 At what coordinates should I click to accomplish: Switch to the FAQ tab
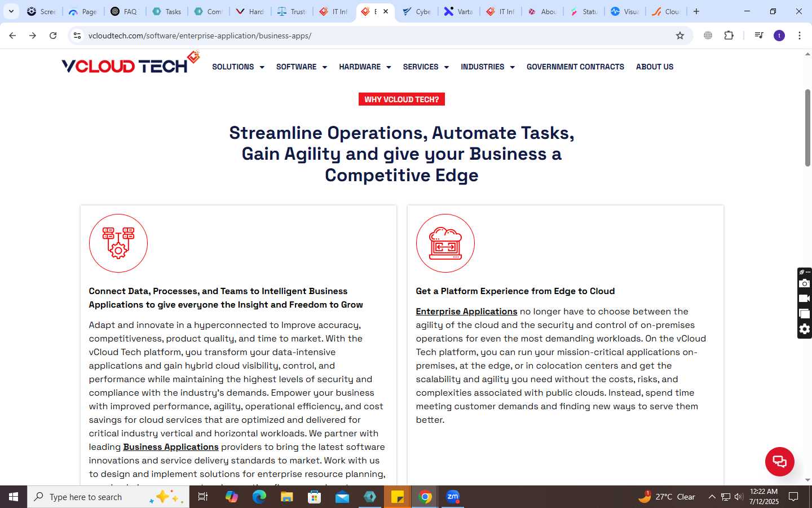tap(125, 11)
